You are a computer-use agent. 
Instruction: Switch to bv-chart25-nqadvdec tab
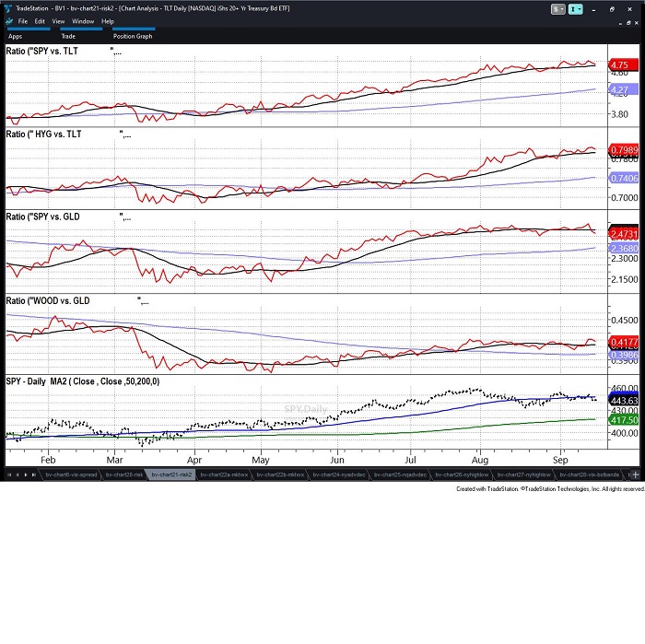pos(400,474)
